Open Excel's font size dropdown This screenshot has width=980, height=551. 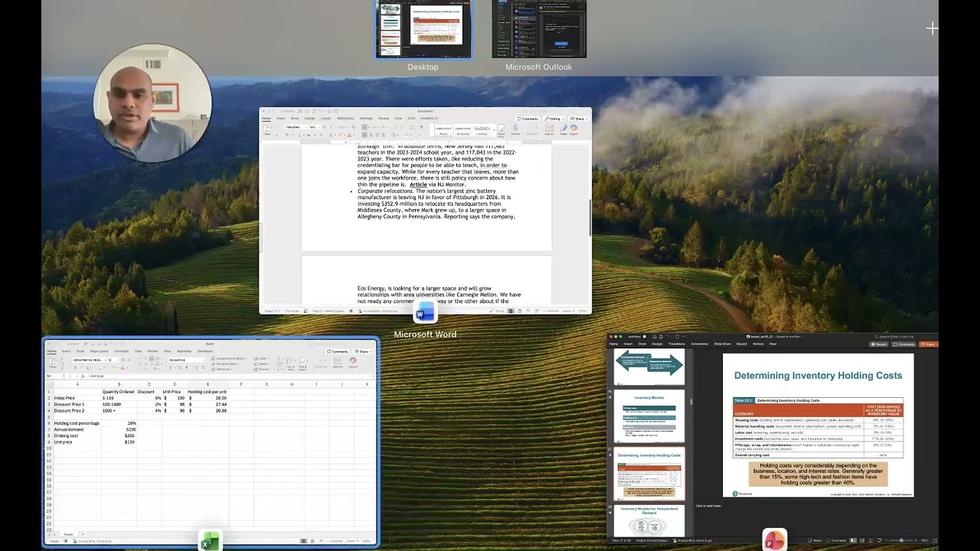coord(118,360)
